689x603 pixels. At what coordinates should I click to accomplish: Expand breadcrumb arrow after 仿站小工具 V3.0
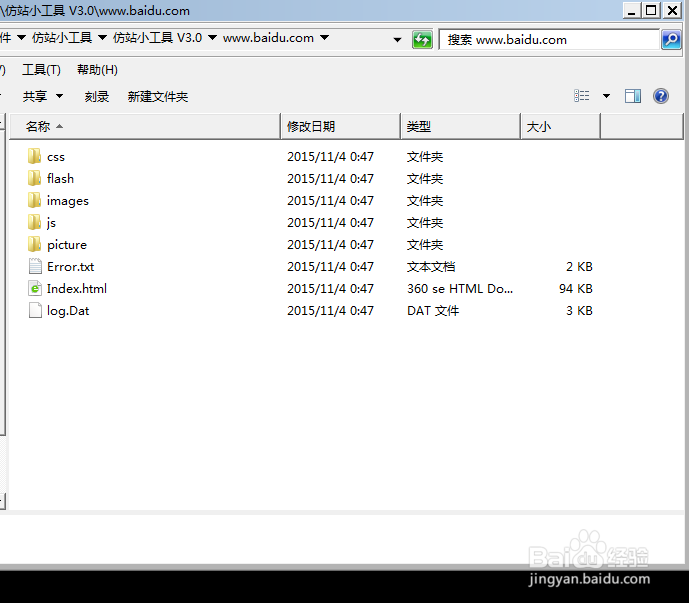point(212,38)
